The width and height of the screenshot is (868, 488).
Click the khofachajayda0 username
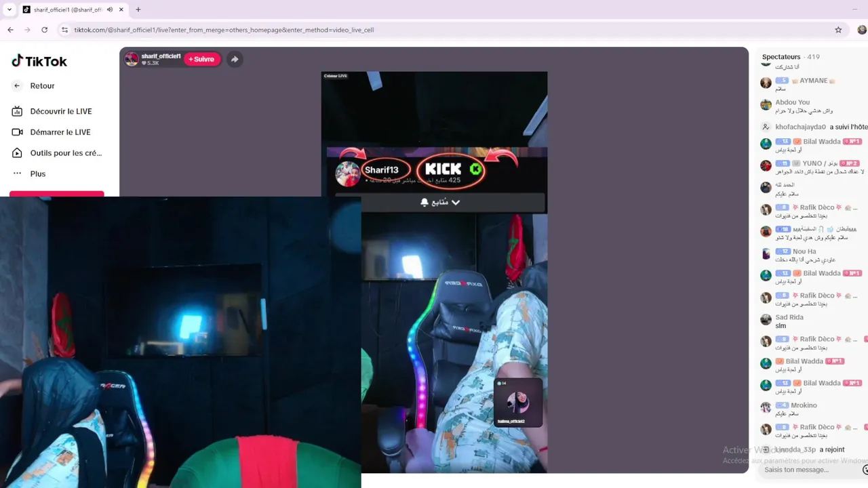tap(800, 127)
